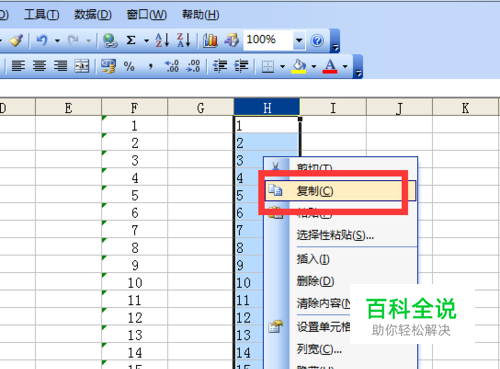Screen dimensions: 500x369
Task: Apply the Percent style
Action: (x=129, y=66)
